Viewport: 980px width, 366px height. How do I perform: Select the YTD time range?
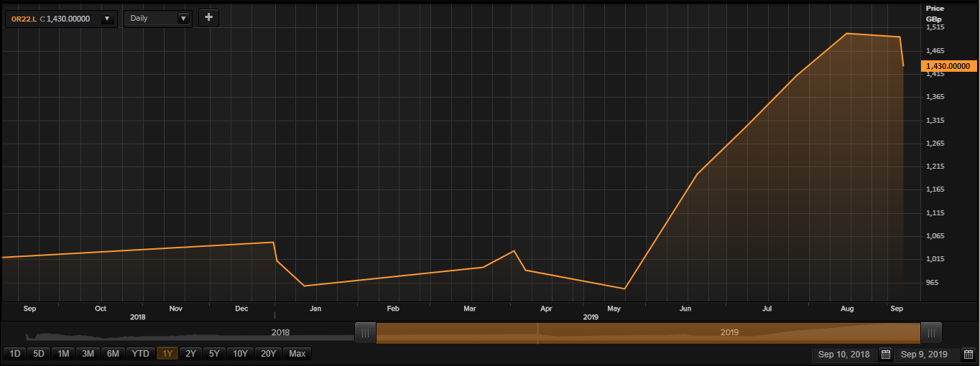coord(141,354)
